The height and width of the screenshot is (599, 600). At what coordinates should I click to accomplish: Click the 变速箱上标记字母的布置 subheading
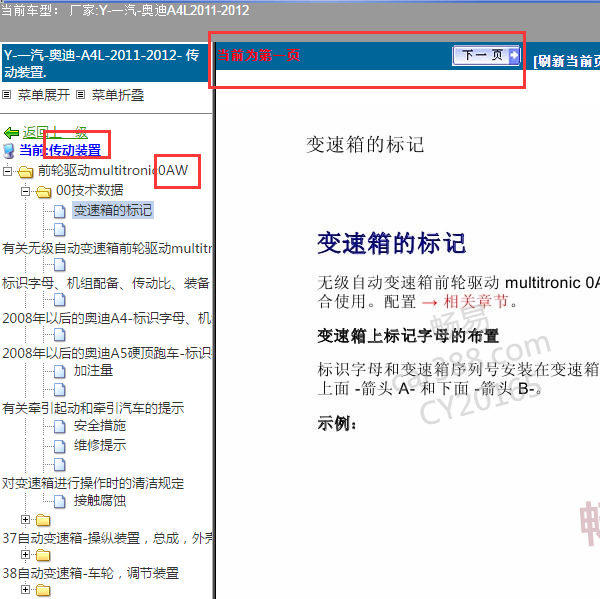[408, 336]
